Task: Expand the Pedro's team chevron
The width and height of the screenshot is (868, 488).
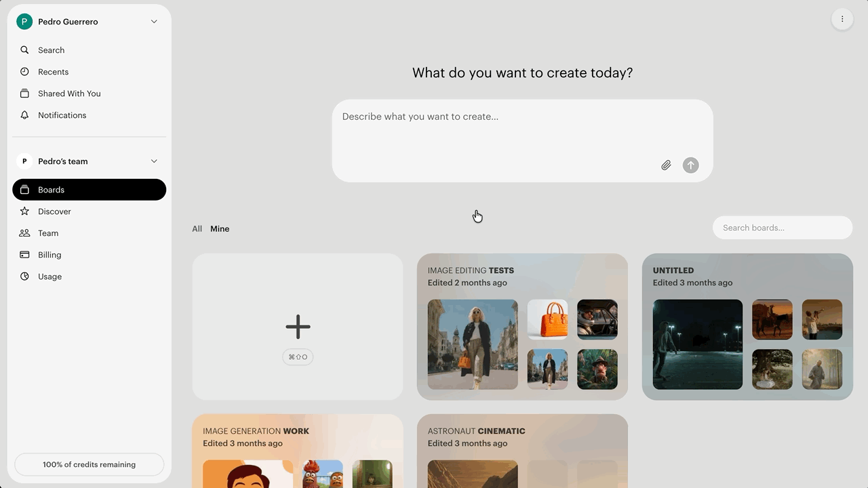Action: click(x=154, y=161)
